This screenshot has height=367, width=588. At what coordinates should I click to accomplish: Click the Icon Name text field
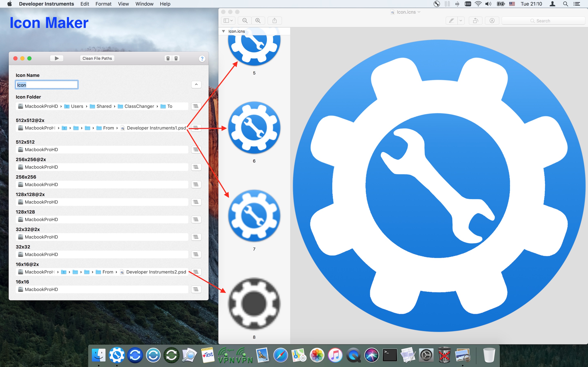pyautogui.click(x=47, y=85)
